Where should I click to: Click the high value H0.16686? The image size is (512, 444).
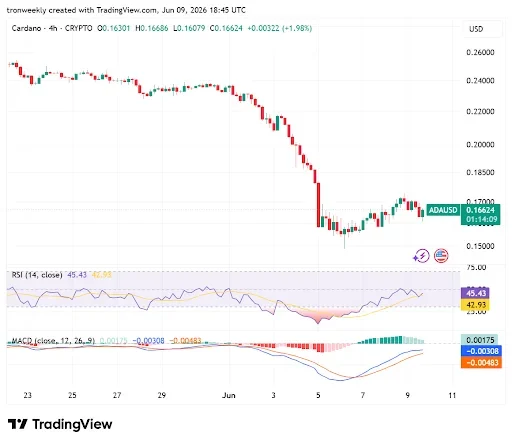[152, 28]
